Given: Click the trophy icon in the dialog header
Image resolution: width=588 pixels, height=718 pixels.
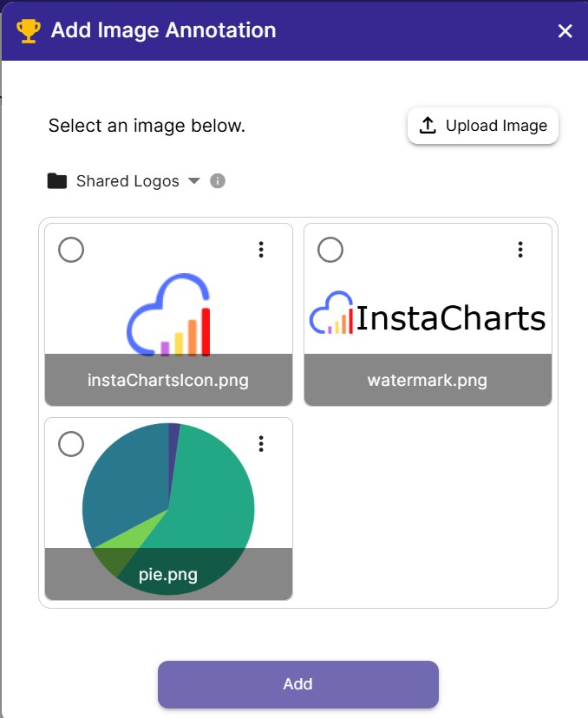Looking at the screenshot, I should click(27, 30).
